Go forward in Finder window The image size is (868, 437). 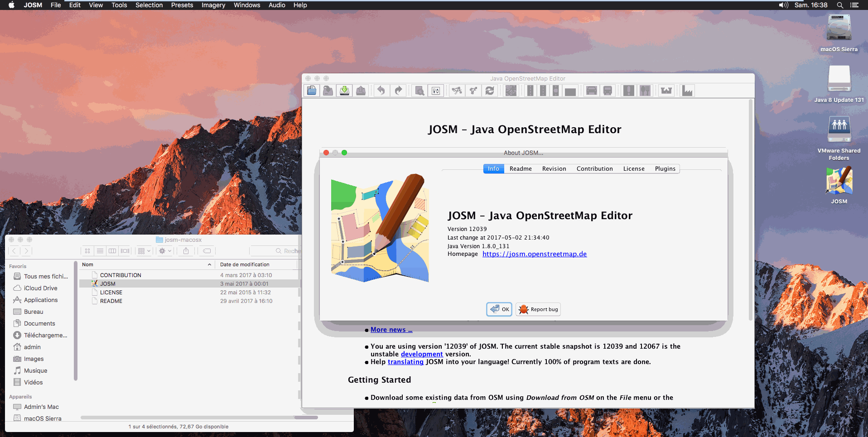tap(27, 251)
